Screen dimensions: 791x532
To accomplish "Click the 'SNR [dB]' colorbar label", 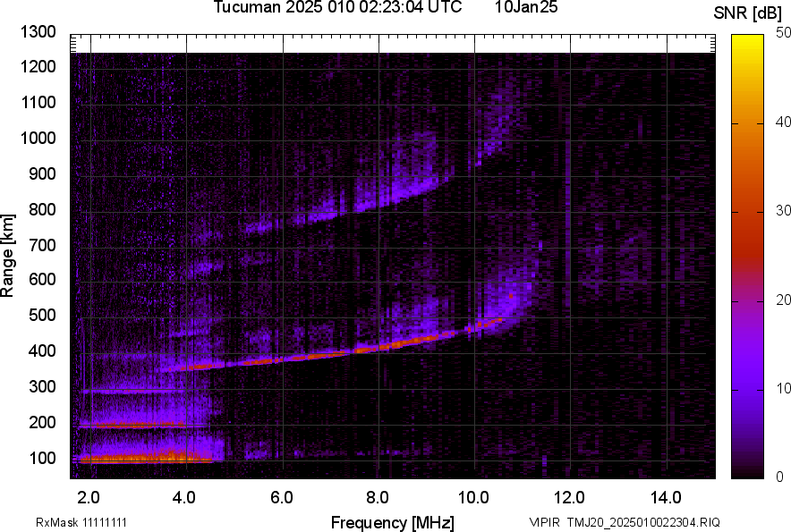I will (748, 13).
